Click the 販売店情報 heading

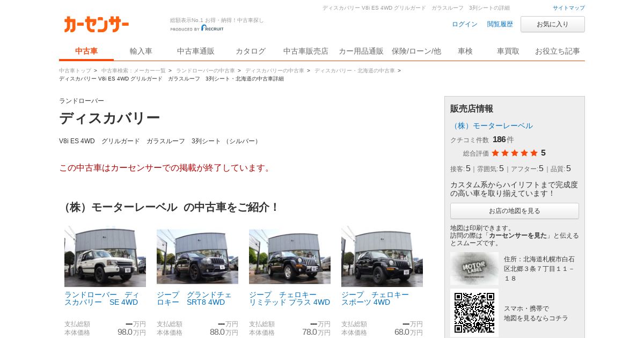(x=472, y=108)
